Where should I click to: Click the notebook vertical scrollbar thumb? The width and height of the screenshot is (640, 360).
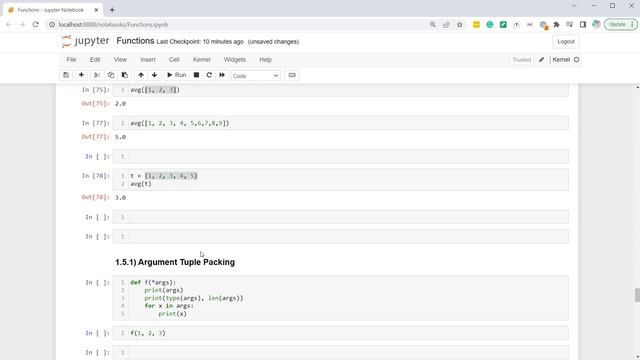point(637,295)
